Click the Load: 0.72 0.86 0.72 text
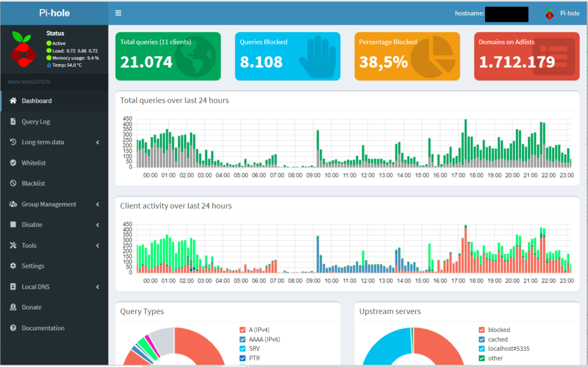 pos(75,51)
